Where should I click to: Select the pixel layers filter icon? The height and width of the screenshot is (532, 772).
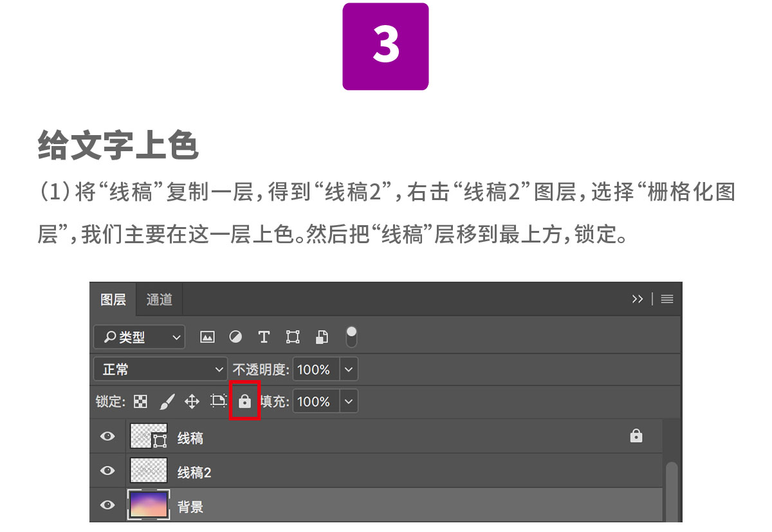[207, 336]
